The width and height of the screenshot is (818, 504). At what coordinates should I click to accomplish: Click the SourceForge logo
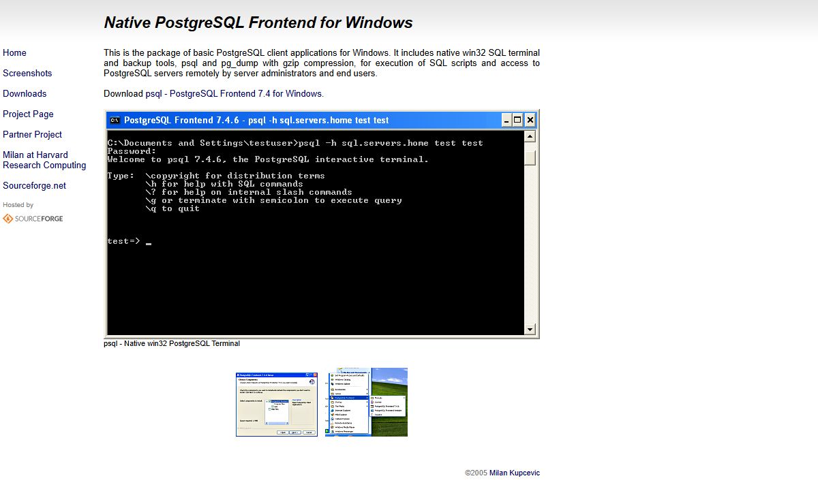tap(33, 219)
